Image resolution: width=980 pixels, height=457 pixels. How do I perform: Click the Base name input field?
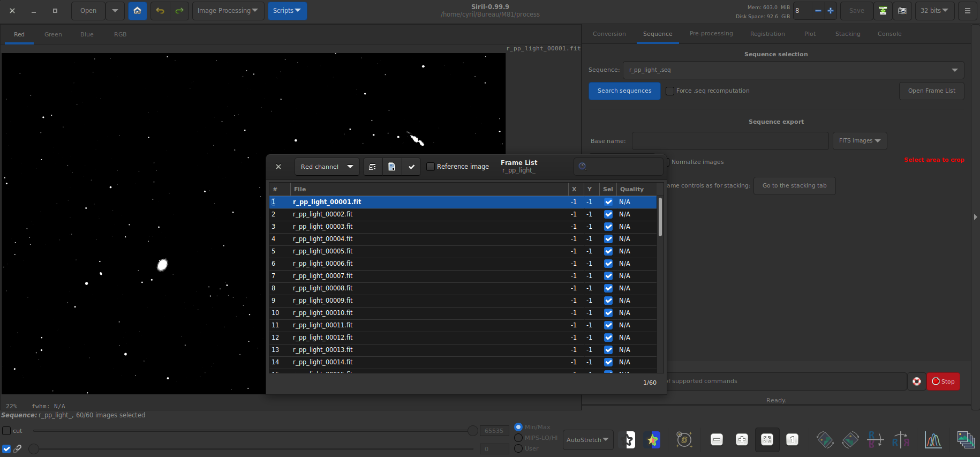point(730,141)
